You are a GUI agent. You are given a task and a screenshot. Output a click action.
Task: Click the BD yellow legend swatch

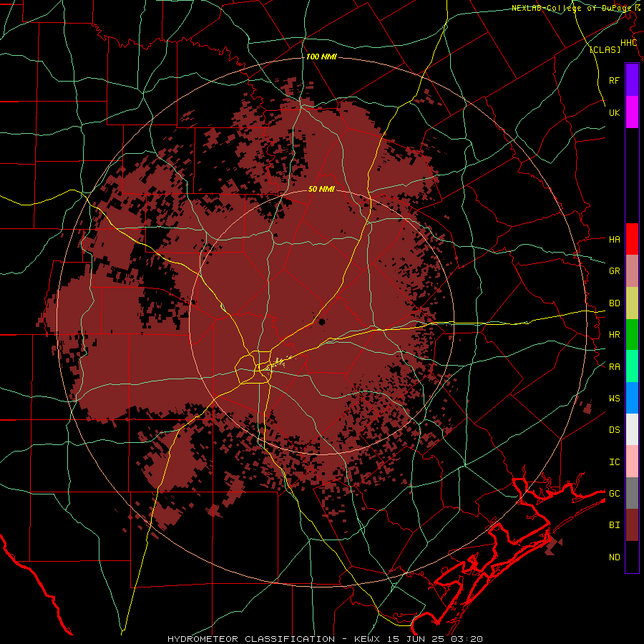click(632, 303)
